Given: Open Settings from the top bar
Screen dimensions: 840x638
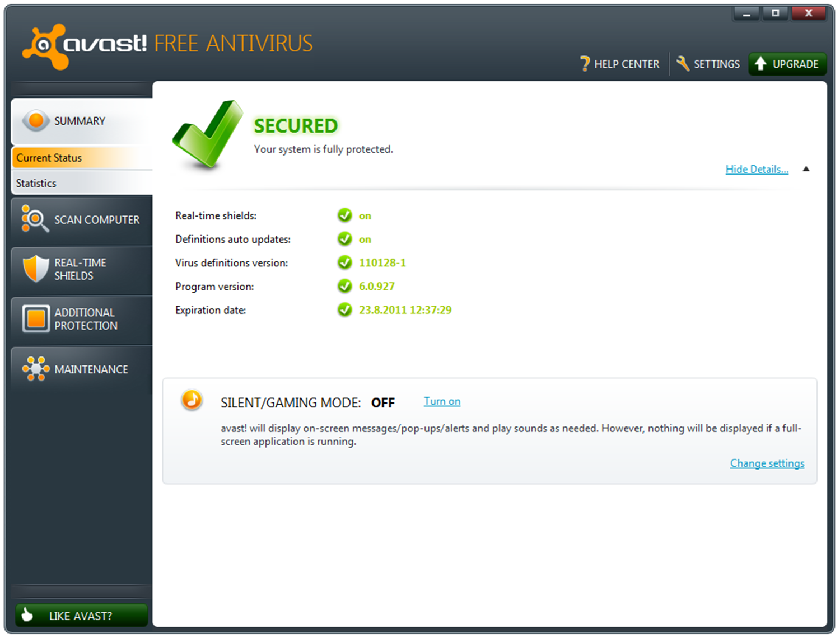Looking at the screenshot, I should point(708,64).
